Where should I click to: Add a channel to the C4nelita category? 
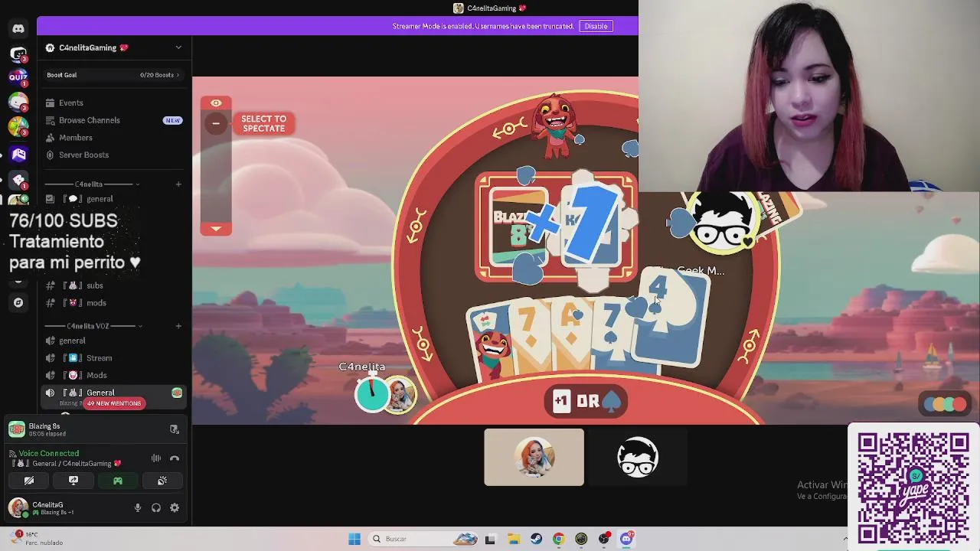point(178,184)
